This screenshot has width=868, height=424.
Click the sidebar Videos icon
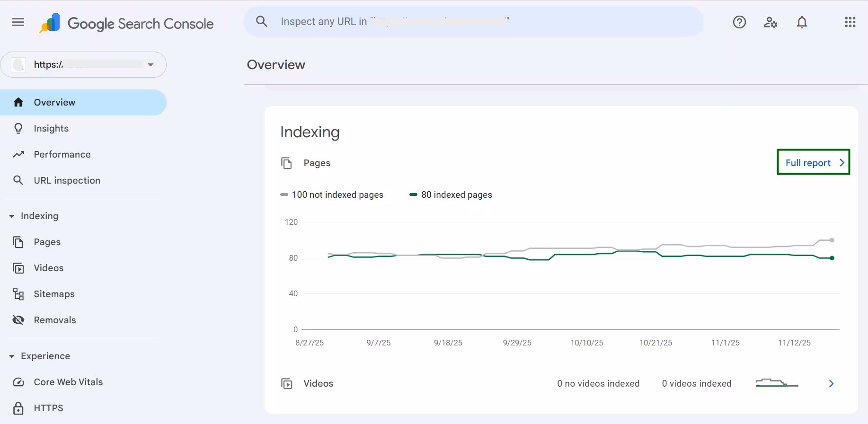18,268
